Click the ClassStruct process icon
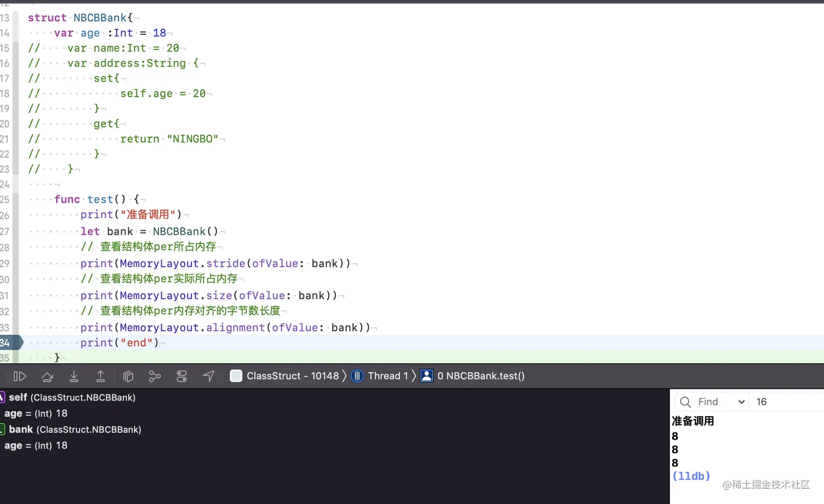 (236, 376)
